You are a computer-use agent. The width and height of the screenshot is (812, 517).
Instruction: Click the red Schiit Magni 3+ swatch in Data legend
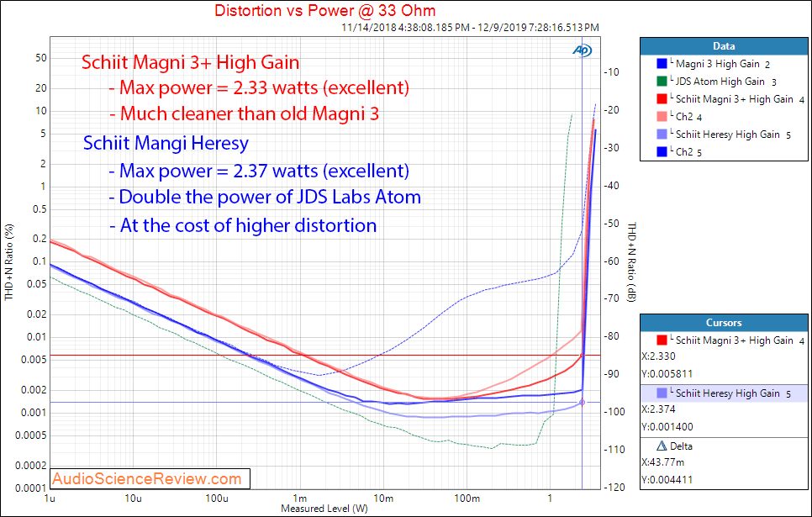pos(662,99)
